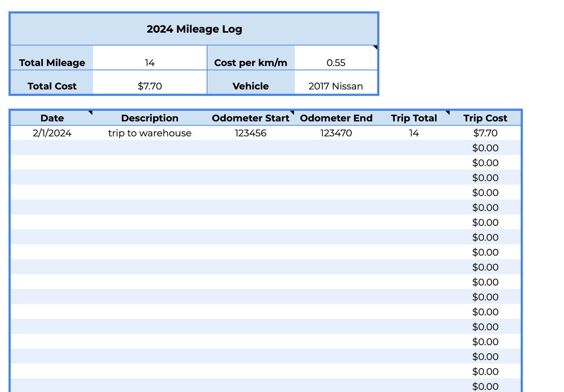Click the note indicator on the 0.55 cell
Screen dimensions: 564x392
tap(375, 48)
